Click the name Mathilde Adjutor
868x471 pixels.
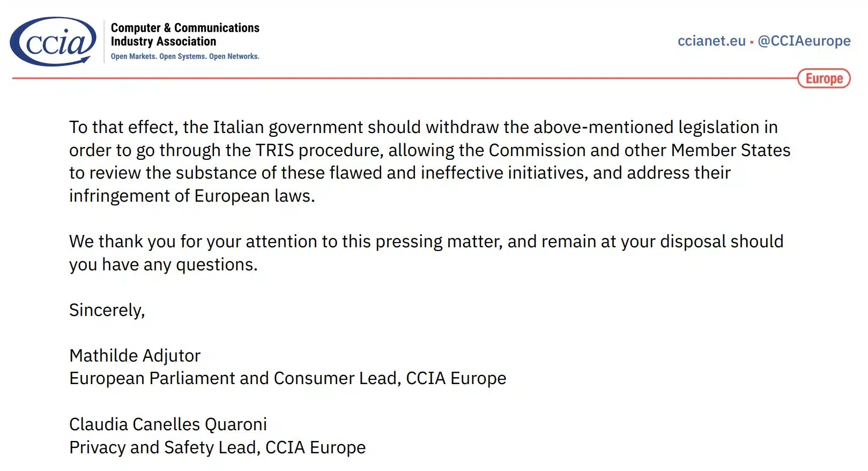point(135,356)
